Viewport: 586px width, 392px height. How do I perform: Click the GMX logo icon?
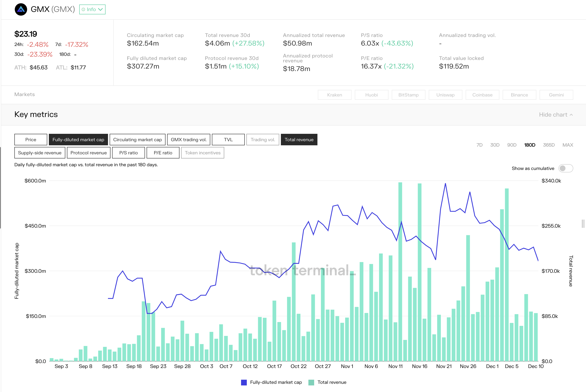21,9
